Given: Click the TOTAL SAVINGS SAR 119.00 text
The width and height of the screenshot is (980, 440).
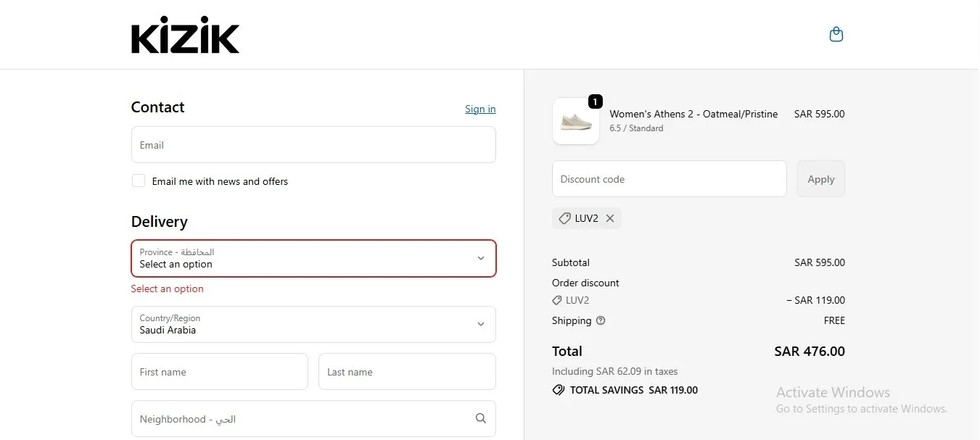Looking at the screenshot, I should pyautogui.click(x=634, y=390).
